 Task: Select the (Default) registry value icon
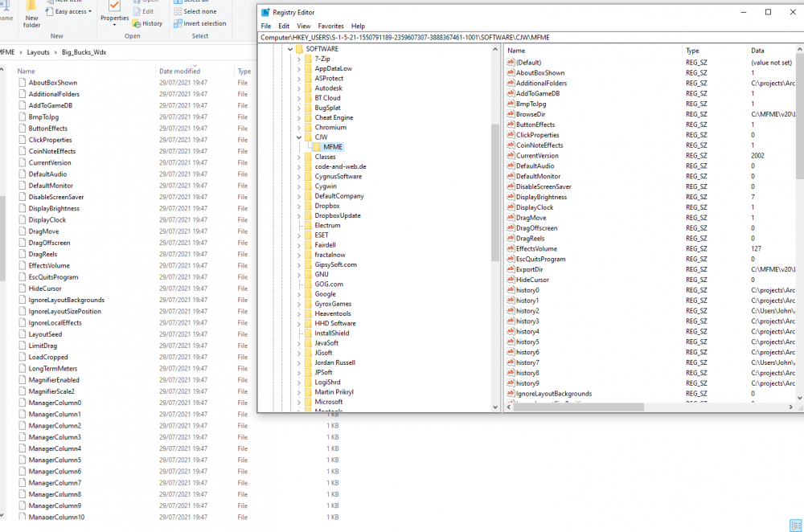click(x=511, y=63)
